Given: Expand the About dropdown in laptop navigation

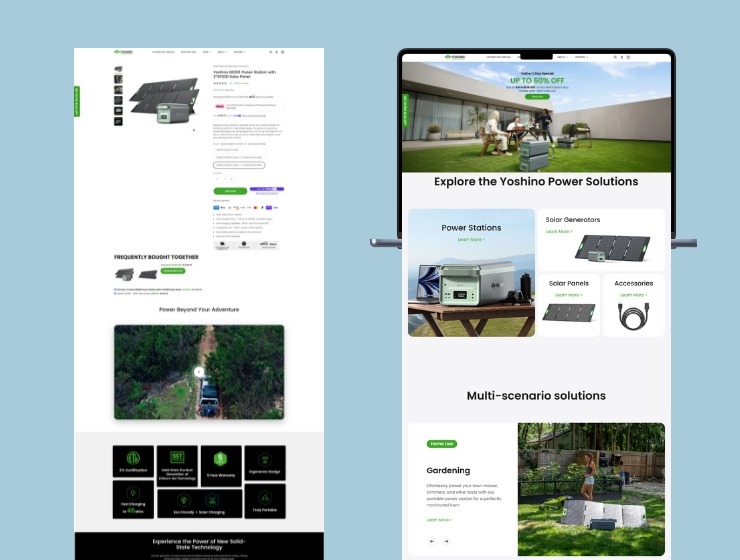Looking at the screenshot, I should click(x=563, y=57).
